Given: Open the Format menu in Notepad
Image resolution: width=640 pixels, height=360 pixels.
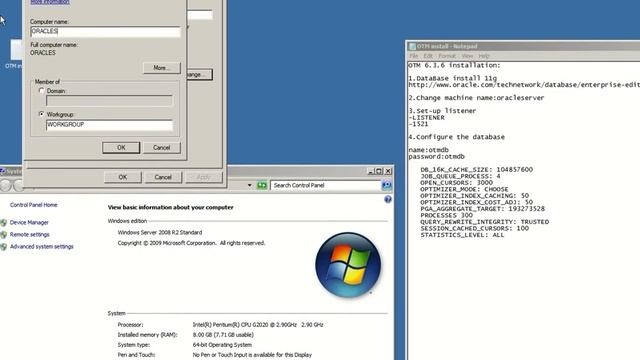Looking at the screenshot, I should 447,56.
